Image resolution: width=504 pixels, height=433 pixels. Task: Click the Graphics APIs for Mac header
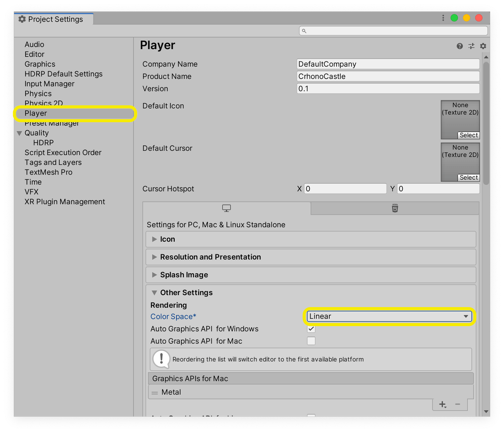[x=311, y=379]
